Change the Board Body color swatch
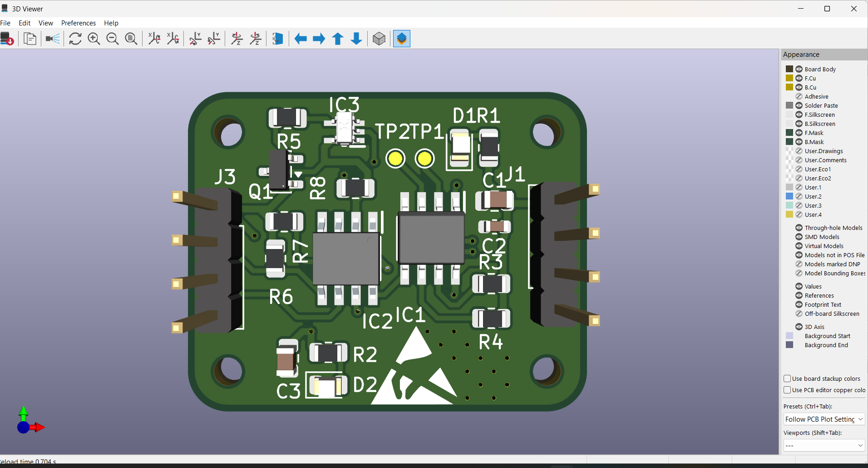 coord(789,69)
